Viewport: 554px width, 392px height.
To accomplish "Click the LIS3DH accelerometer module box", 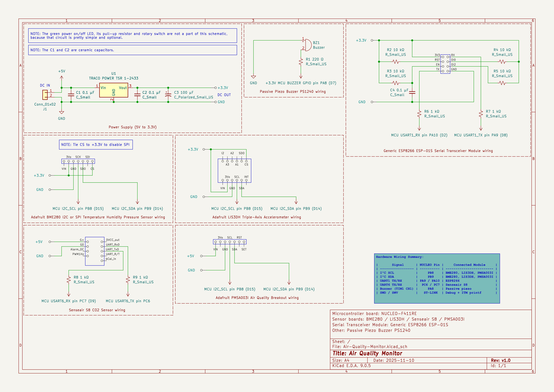I will click(x=234, y=171).
